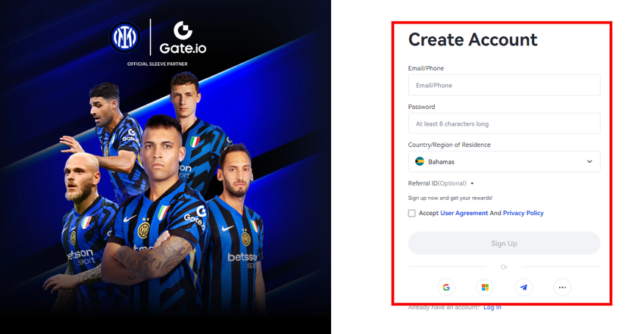Screen dimensions: 644x334
Task: Click the Bahamas flag icon
Action: pyautogui.click(x=420, y=161)
